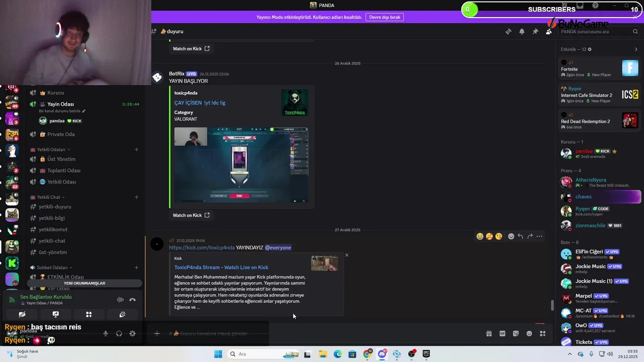644x362 pixels.
Task: Edit 'Bir kanal durumu belirle' pencil
Action: click(x=84, y=111)
